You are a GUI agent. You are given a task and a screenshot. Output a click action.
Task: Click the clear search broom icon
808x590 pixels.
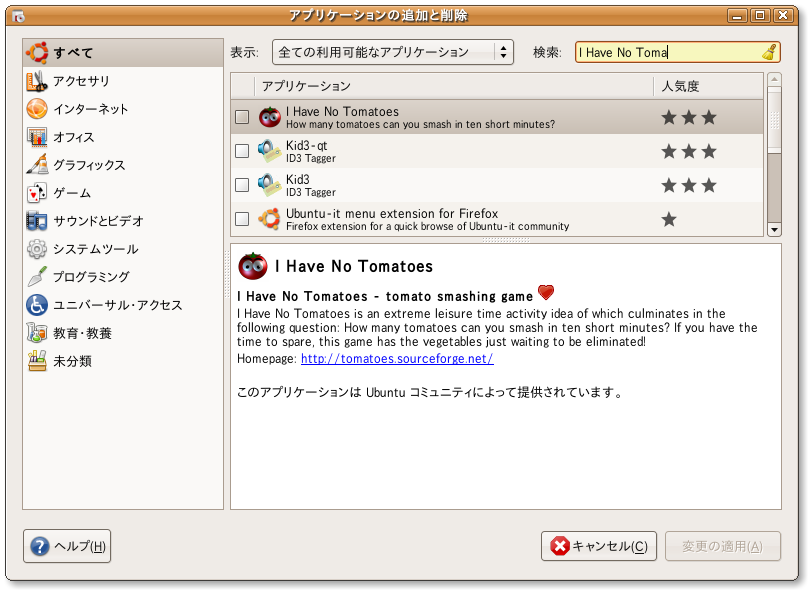point(769,52)
